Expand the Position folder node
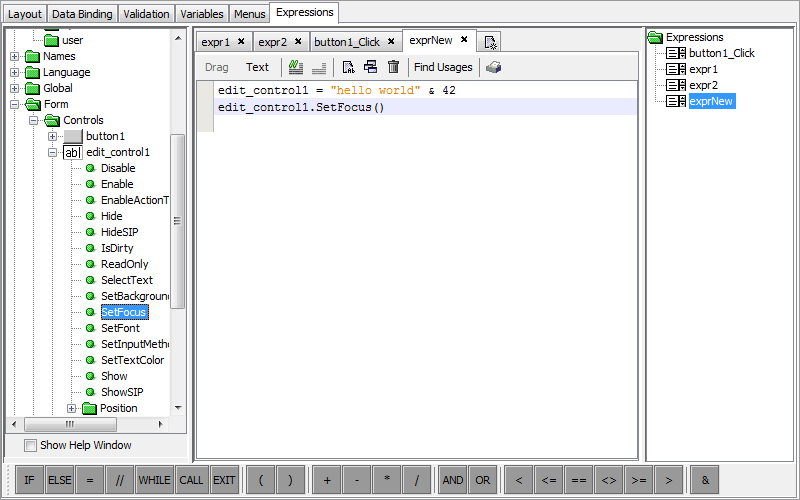The height and width of the screenshot is (500, 800). pos(72,408)
